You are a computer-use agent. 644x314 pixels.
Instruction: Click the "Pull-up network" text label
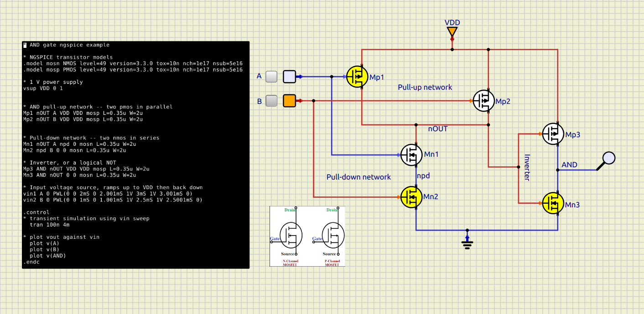425,87
